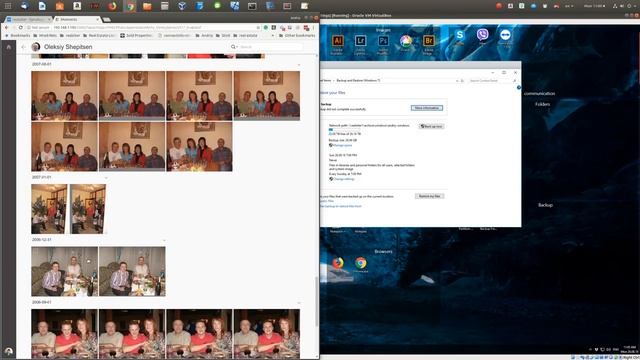The height and width of the screenshot is (360, 640).
Task: Open Adobe Bridge shortcut in the VM
Action: pos(428,41)
